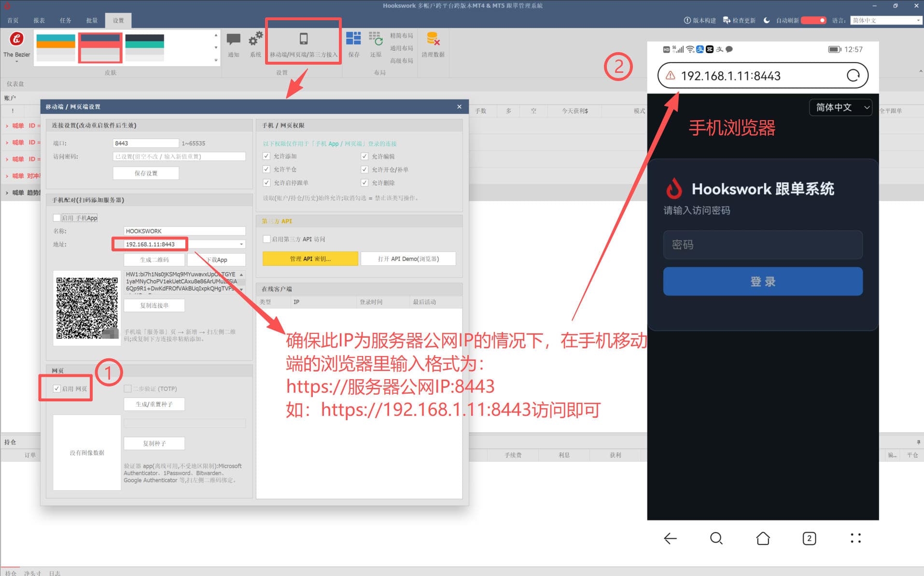The height and width of the screenshot is (576, 924).
Task: Click the 生成二维码 button
Action: pos(154,260)
